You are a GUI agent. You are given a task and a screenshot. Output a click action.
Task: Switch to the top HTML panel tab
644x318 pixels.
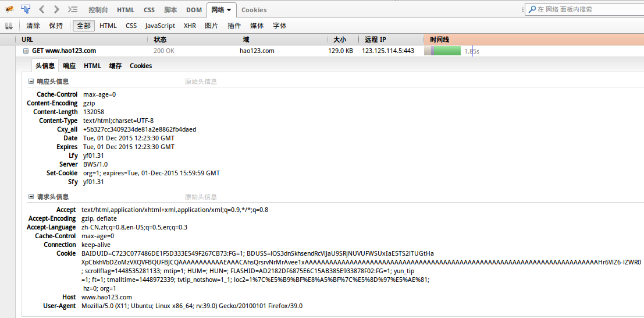tap(125, 10)
